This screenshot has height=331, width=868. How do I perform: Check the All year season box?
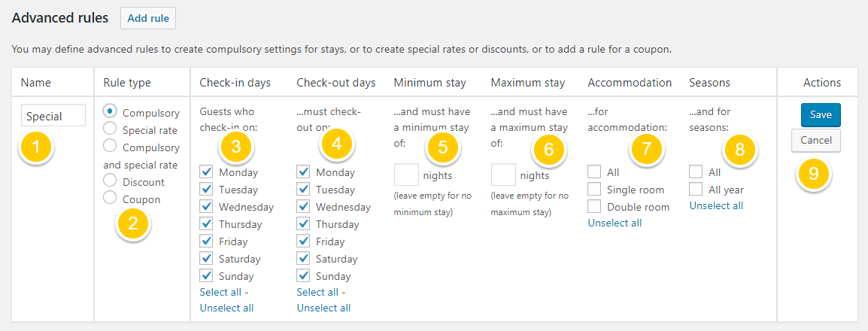coord(696,190)
